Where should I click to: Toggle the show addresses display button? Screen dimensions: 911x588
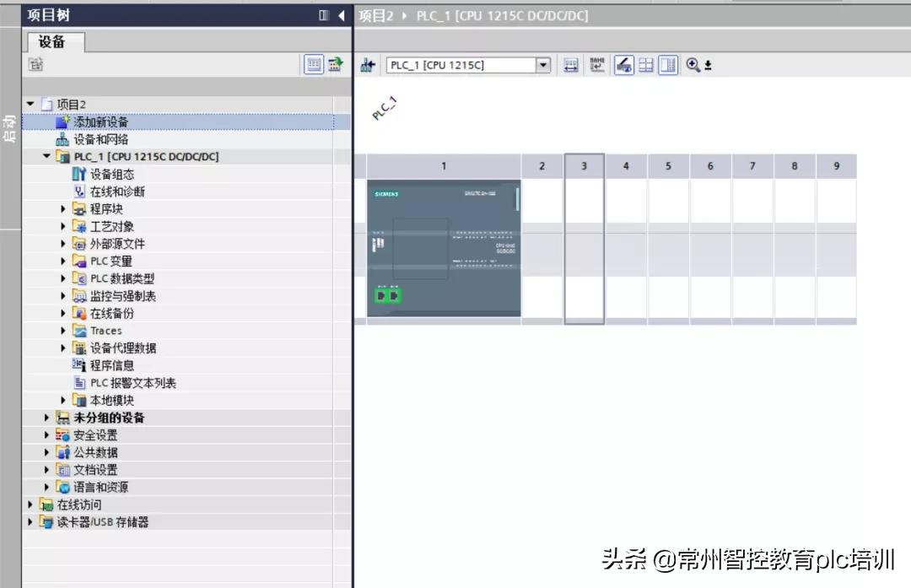click(x=572, y=65)
